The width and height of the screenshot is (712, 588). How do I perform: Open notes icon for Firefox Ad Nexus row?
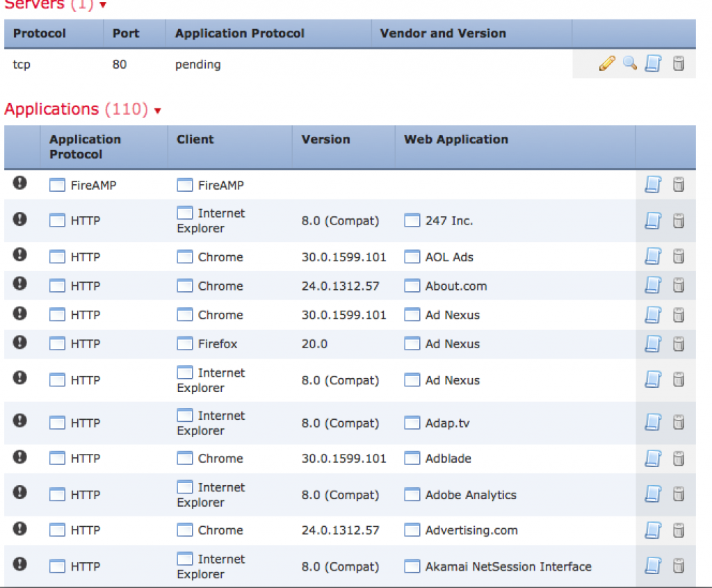pyautogui.click(x=653, y=344)
